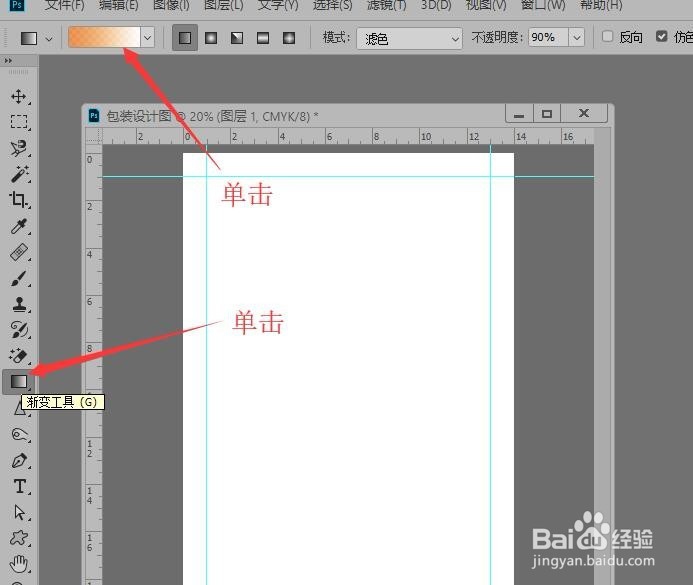Open the 模式 blend mode dropdown

click(x=409, y=38)
